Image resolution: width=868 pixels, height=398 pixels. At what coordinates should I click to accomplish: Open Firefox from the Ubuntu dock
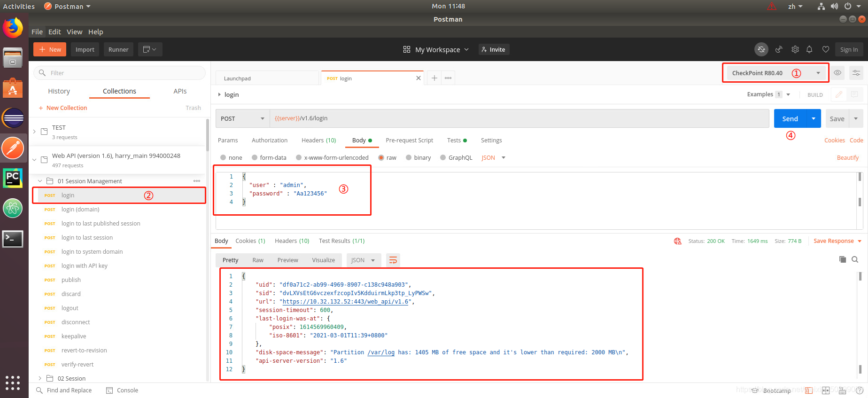pos(13,28)
